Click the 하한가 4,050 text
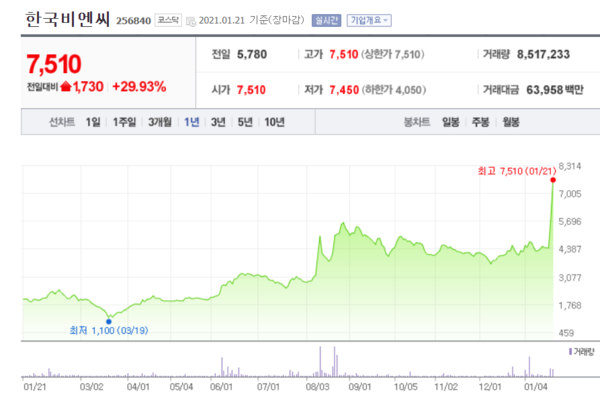 coord(393,90)
